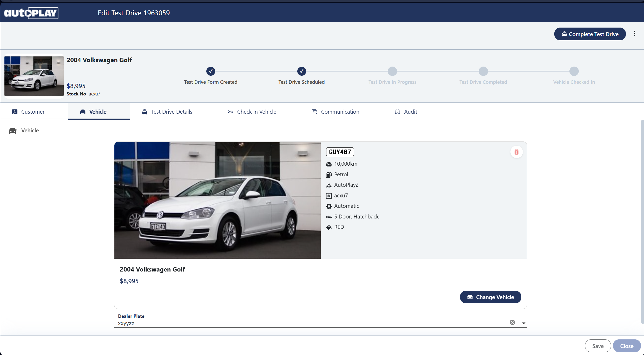
Task: Click the paint color icon beside RED
Action: [329, 227]
